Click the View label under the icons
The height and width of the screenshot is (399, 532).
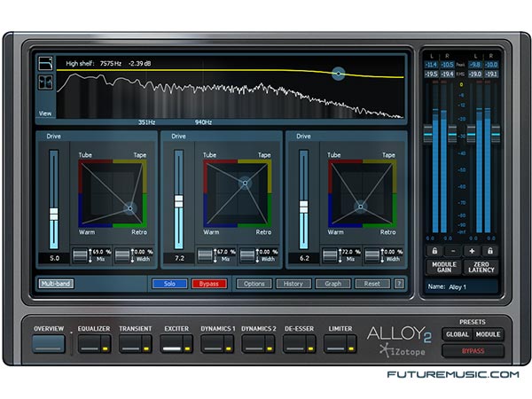pyautogui.click(x=45, y=113)
